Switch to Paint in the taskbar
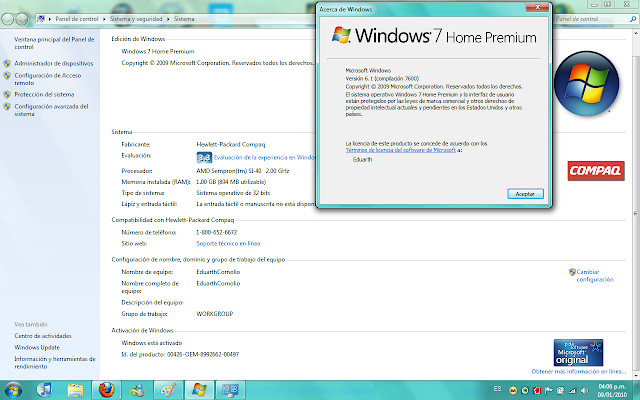640x400 pixels. tap(168, 390)
